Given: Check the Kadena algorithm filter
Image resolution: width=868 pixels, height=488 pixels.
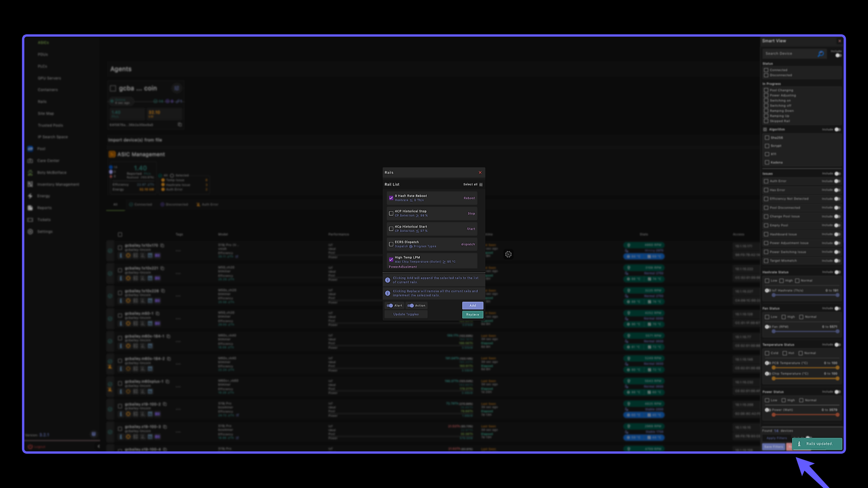Looking at the screenshot, I should [x=767, y=162].
